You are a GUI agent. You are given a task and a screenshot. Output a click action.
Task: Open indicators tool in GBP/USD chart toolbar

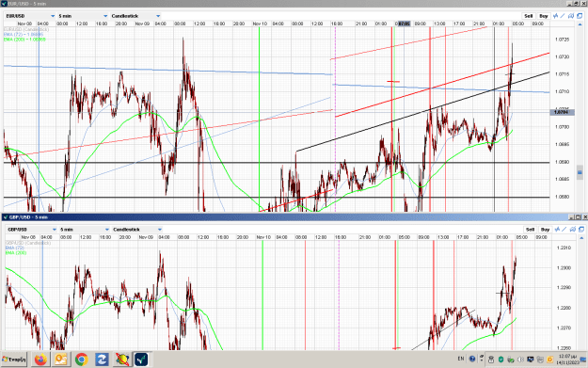[x=557, y=230]
